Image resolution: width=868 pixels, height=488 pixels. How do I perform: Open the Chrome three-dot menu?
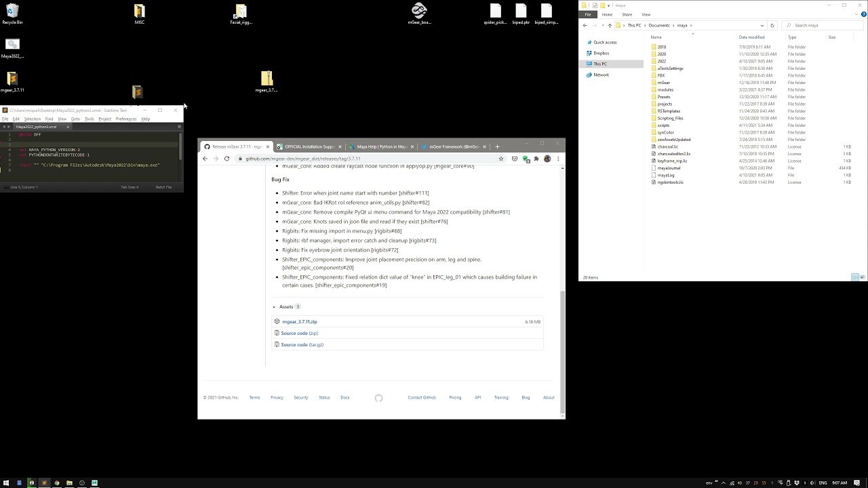pyautogui.click(x=558, y=159)
